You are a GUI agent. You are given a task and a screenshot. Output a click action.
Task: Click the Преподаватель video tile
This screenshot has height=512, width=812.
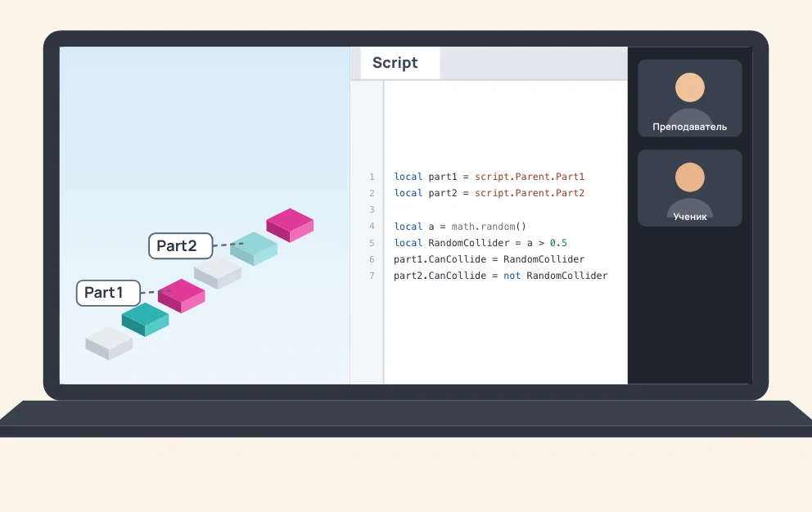point(690,98)
